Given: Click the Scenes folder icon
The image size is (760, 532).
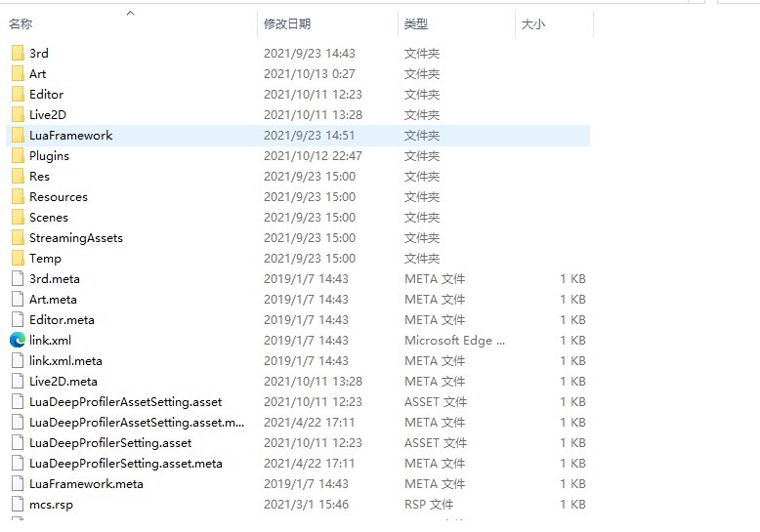Looking at the screenshot, I should pyautogui.click(x=18, y=217).
